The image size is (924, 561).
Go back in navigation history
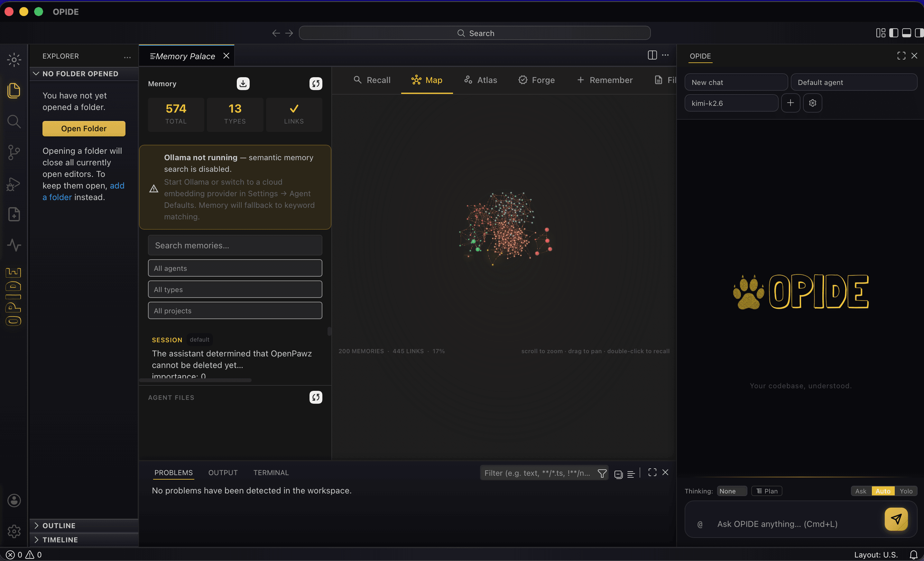(276, 33)
